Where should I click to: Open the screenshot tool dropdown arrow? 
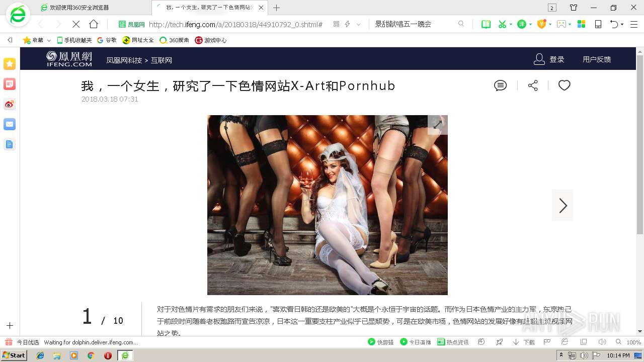[511, 24]
